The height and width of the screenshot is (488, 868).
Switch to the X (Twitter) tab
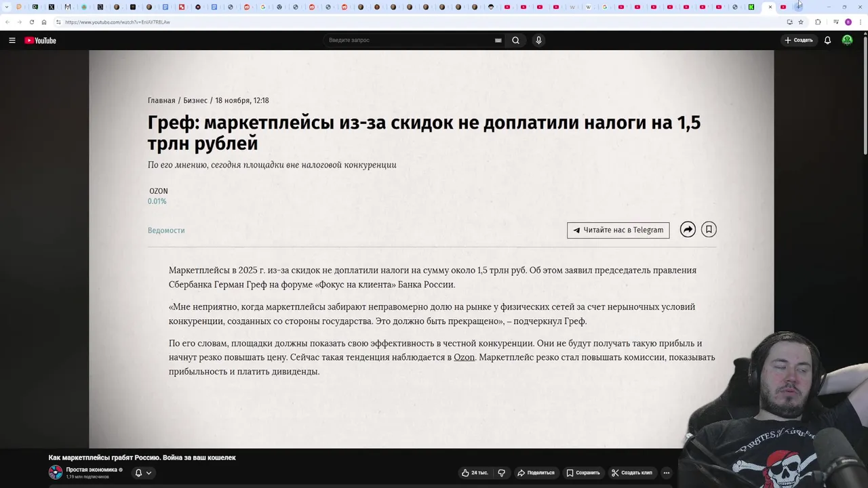(x=52, y=7)
